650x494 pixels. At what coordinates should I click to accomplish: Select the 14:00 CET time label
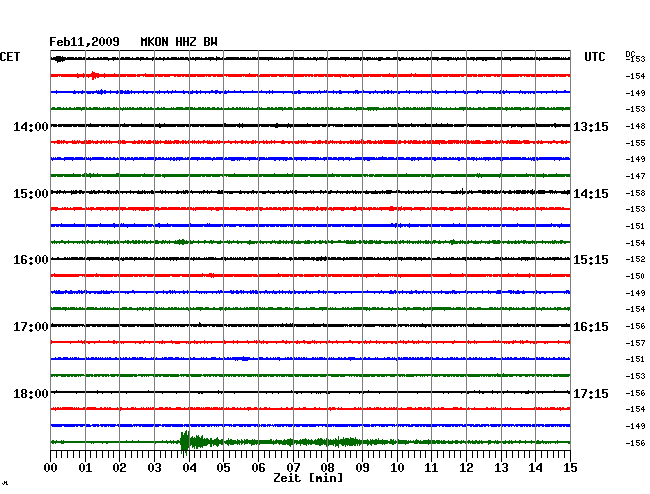(31, 127)
